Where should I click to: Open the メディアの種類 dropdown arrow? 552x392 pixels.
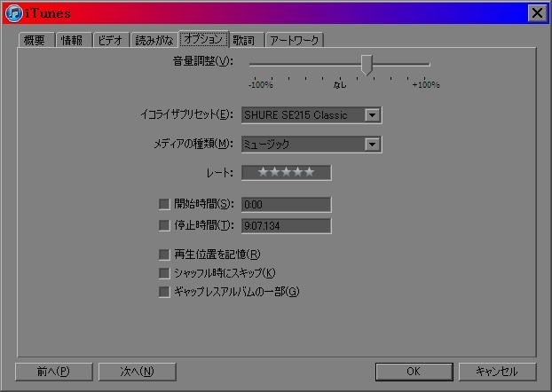(372, 145)
